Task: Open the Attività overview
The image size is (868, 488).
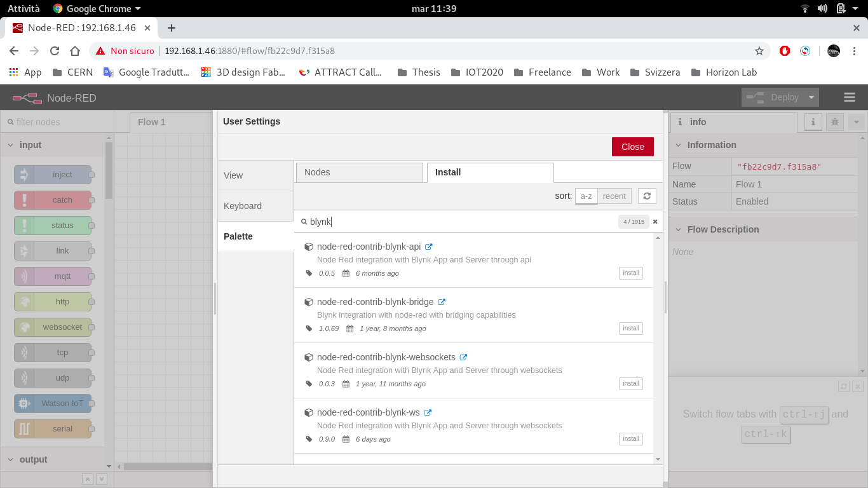Action: [x=24, y=8]
